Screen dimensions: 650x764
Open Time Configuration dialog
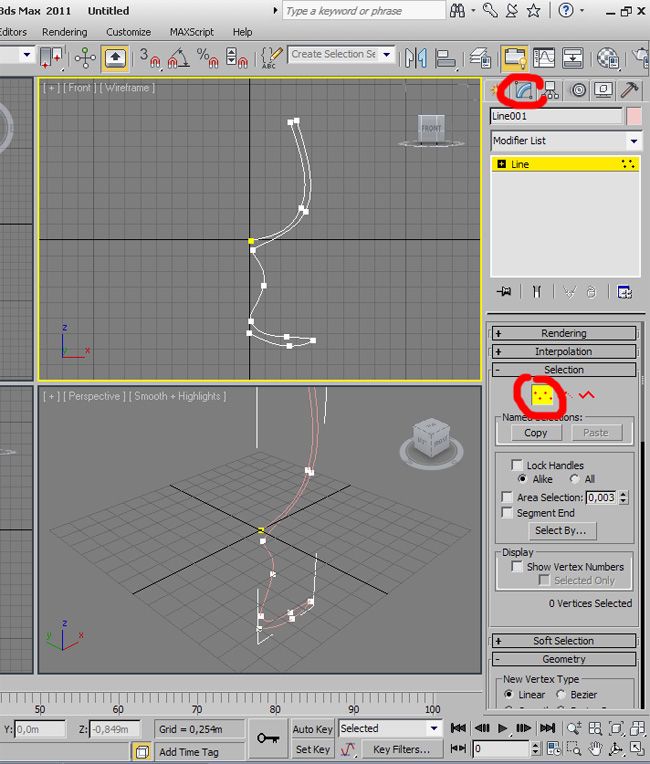coord(554,748)
